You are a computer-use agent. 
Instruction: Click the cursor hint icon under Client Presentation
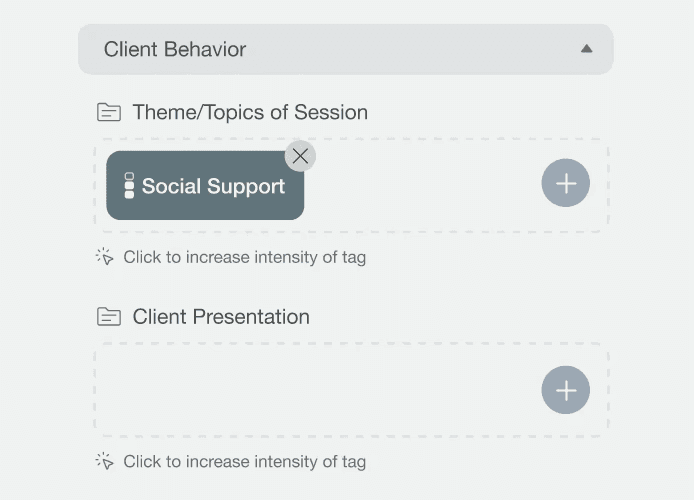pos(105,461)
